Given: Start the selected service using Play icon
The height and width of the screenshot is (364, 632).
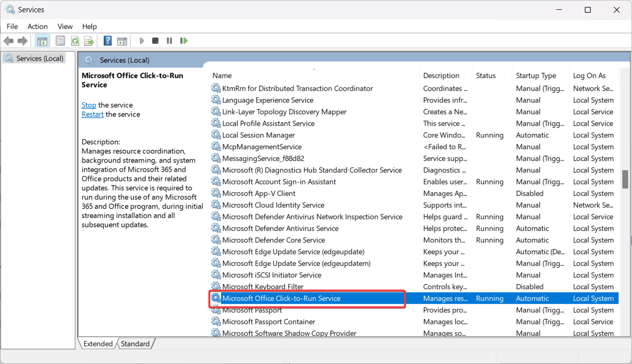Looking at the screenshot, I should [142, 40].
